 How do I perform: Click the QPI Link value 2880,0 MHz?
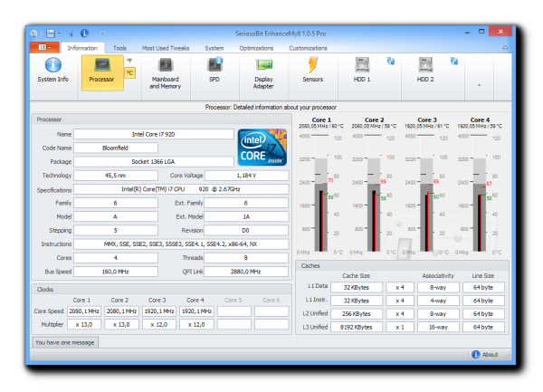coord(246,272)
